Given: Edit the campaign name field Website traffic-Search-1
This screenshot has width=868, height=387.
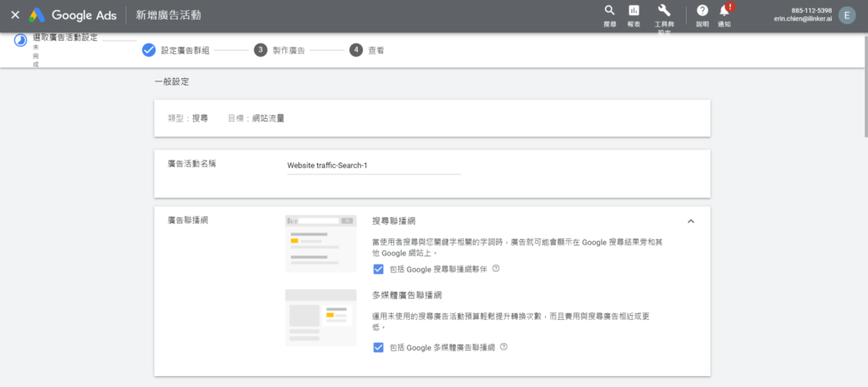Looking at the screenshot, I should [374, 165].
